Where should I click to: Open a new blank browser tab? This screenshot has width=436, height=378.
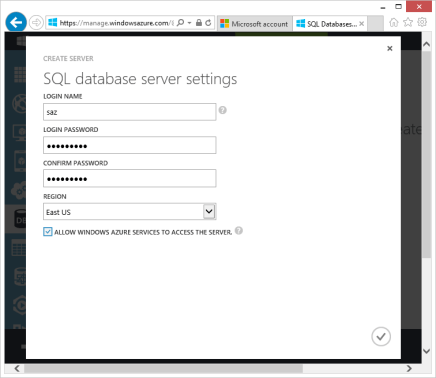click(x=375, y=24)
